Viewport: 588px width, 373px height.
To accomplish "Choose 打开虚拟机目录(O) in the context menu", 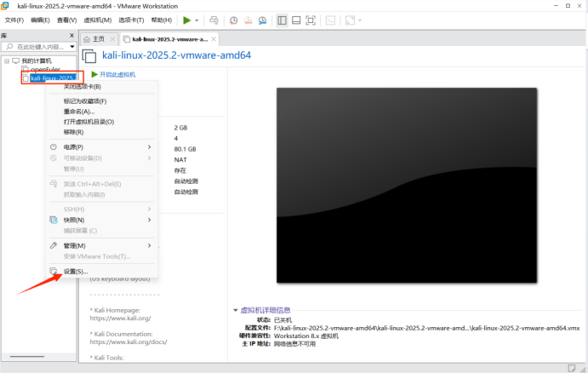I will coord(88,122).
